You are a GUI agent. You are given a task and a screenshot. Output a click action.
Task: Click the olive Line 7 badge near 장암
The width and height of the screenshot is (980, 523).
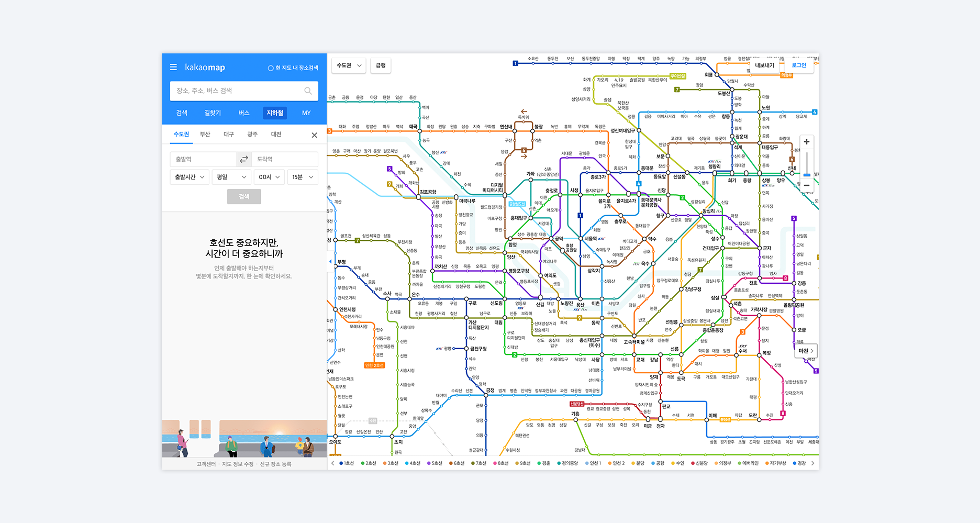(677, 90)
